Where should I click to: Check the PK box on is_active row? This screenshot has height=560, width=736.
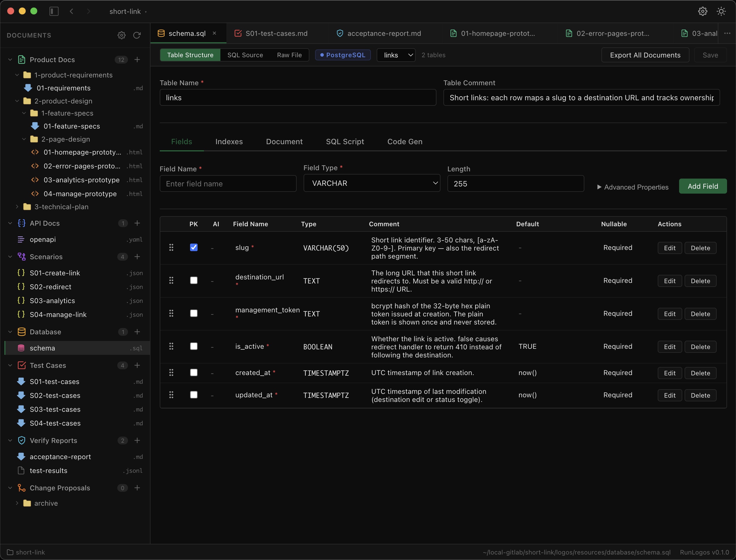(x=194, y=346)
